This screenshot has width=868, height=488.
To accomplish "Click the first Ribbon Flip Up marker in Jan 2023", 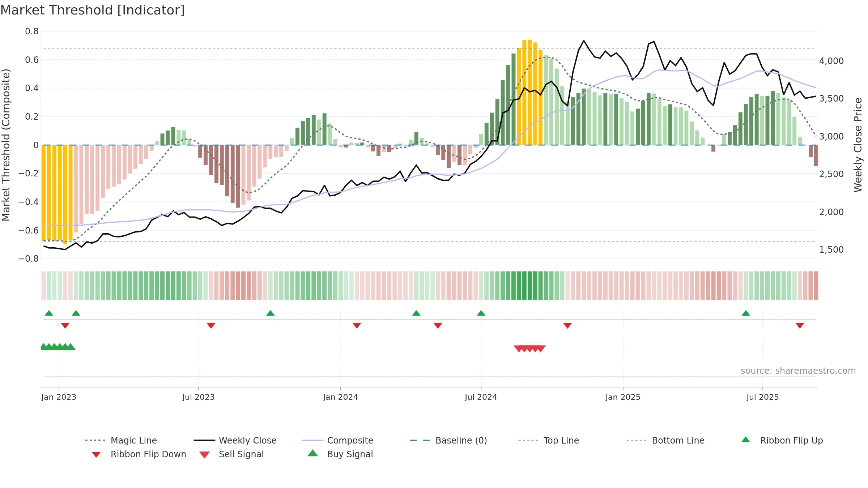I will [49, 313].
